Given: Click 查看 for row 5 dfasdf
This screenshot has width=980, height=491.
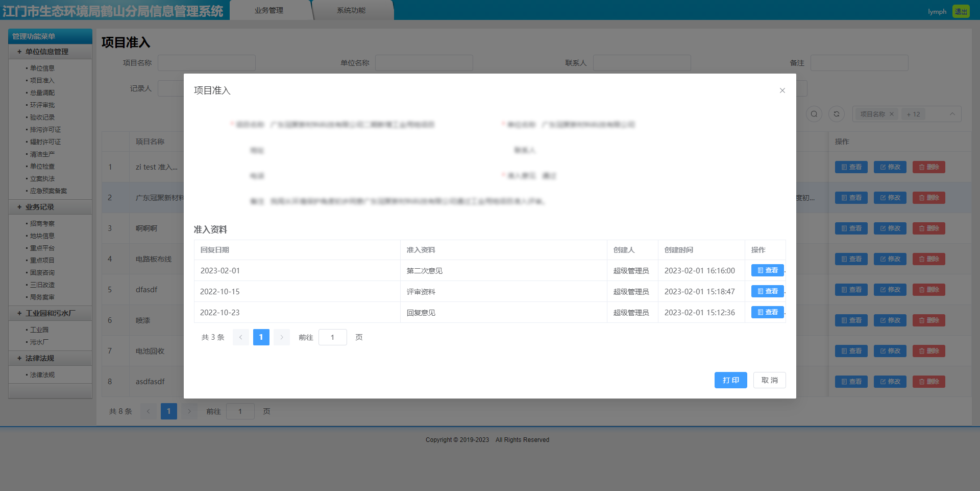Looking at the screenshot, I should coord(851,290).
